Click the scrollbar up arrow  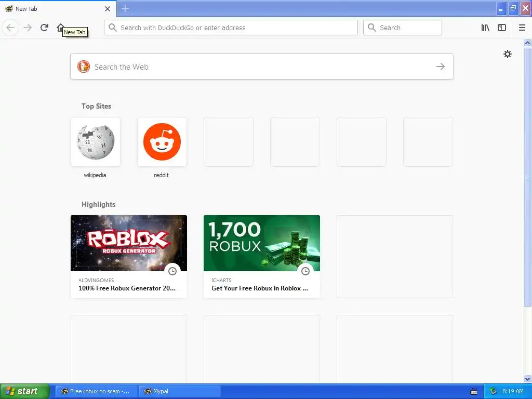tap(527, 43)
